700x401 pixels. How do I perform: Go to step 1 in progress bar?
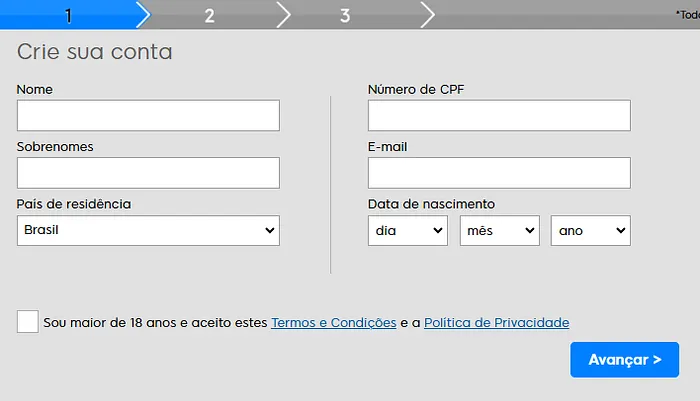68,15
